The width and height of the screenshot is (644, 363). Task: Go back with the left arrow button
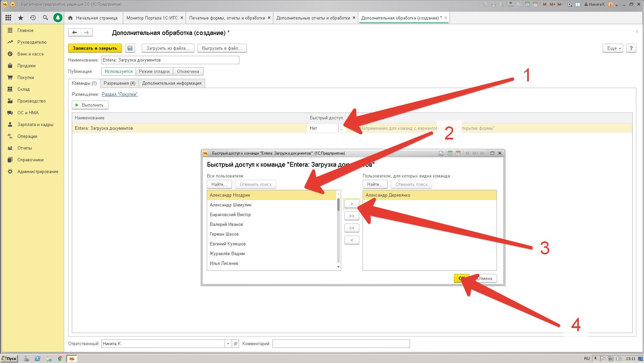(75, 32)
